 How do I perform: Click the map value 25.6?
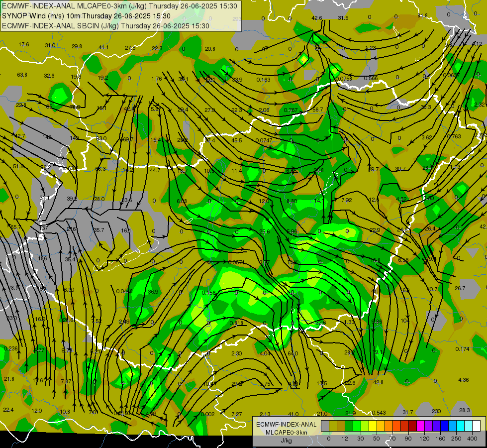tap(264, 231)
